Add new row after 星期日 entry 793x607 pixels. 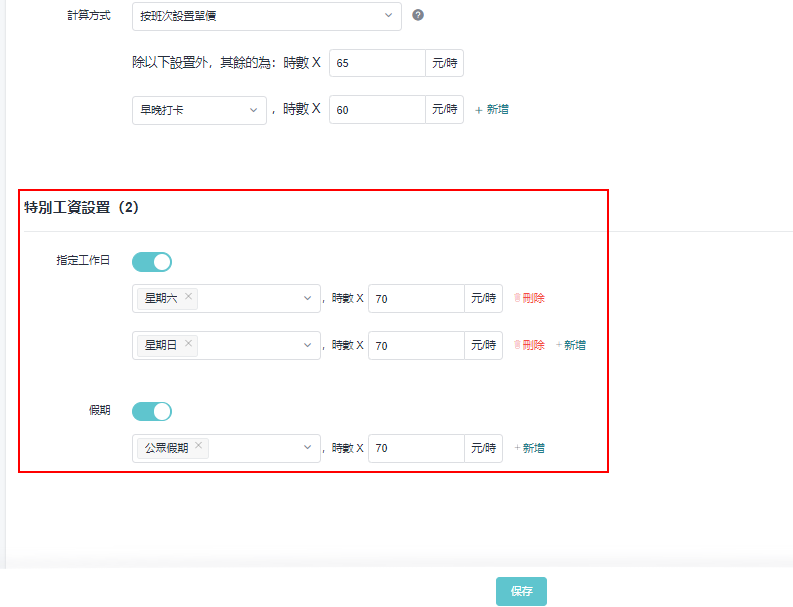571,345
